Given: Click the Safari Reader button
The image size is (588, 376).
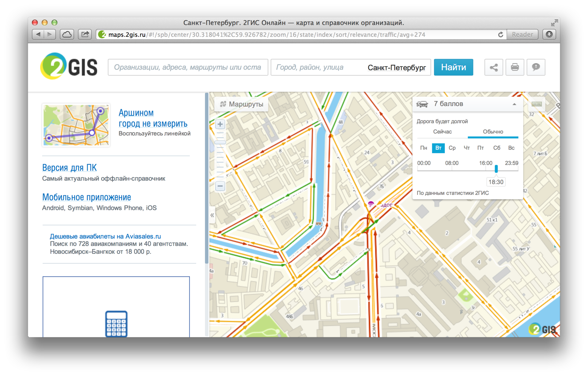Looking at the screenshot, I should pos(522,34).
